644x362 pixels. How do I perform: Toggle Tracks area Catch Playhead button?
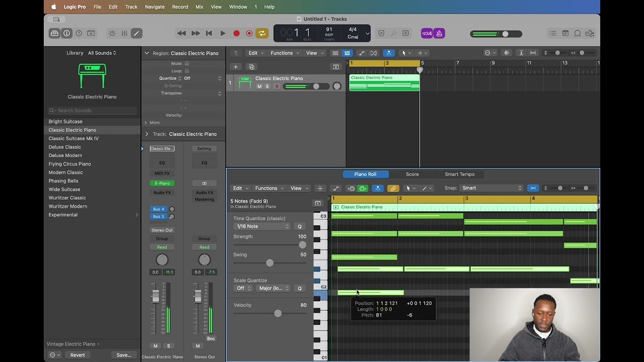(388, 53)
